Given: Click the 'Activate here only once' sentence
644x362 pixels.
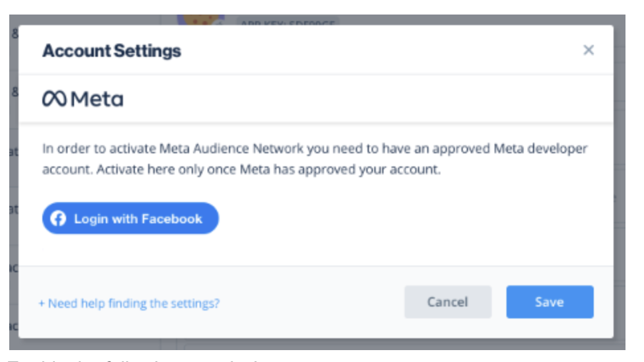Looking at the screenshot, I should coord(268,169).
